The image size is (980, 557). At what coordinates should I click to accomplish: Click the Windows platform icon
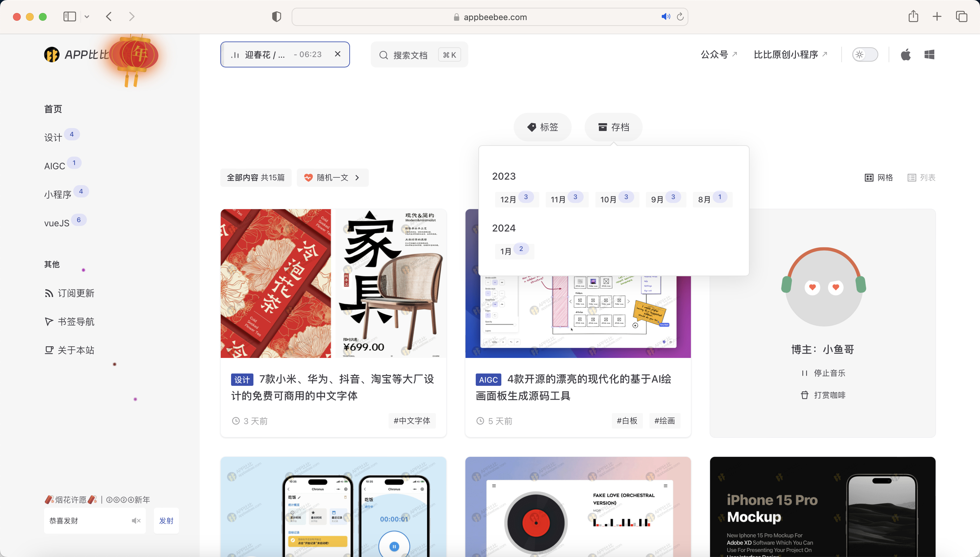(929, 55)
